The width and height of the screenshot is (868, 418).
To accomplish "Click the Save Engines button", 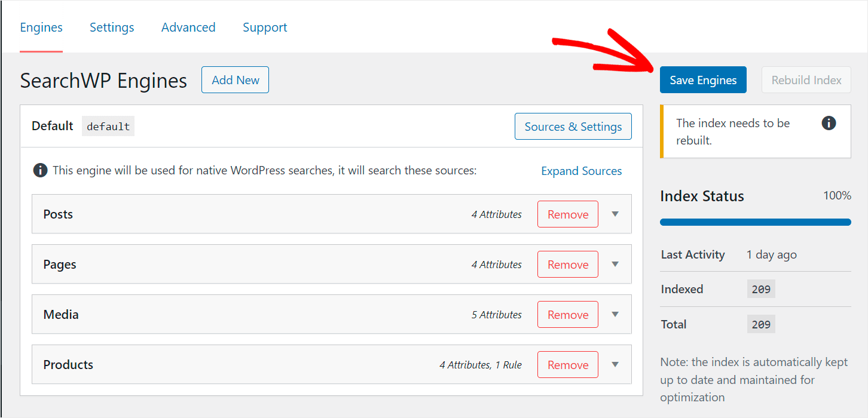I will 703,80.
